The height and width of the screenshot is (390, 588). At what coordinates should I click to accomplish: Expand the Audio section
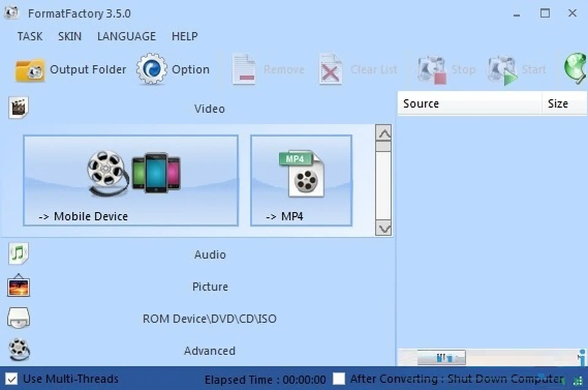(210, 254)
